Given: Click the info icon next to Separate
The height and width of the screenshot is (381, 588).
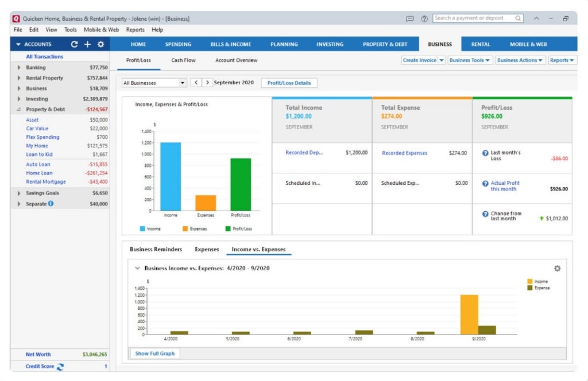Looking at the screenshot, I should tap(51, 204).
